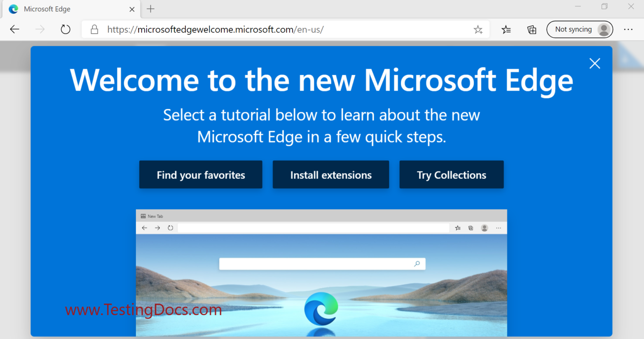Screen dimensions: 644x339
Task: Click the back navigation arrow
Action: 14,29
